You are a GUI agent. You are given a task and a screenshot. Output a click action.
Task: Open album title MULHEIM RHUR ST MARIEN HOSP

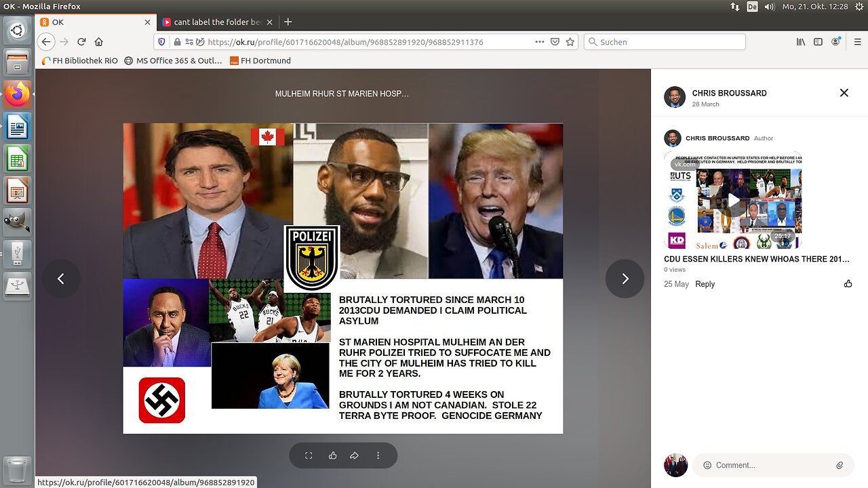pyautogui.click(x=342, y=94)
